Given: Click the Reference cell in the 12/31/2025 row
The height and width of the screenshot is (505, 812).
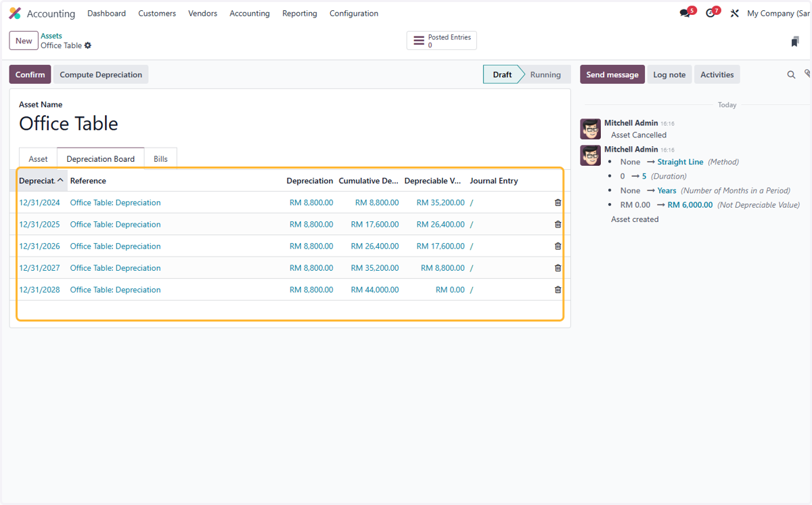Looking at the screenshot, I should tap(116, 224).
